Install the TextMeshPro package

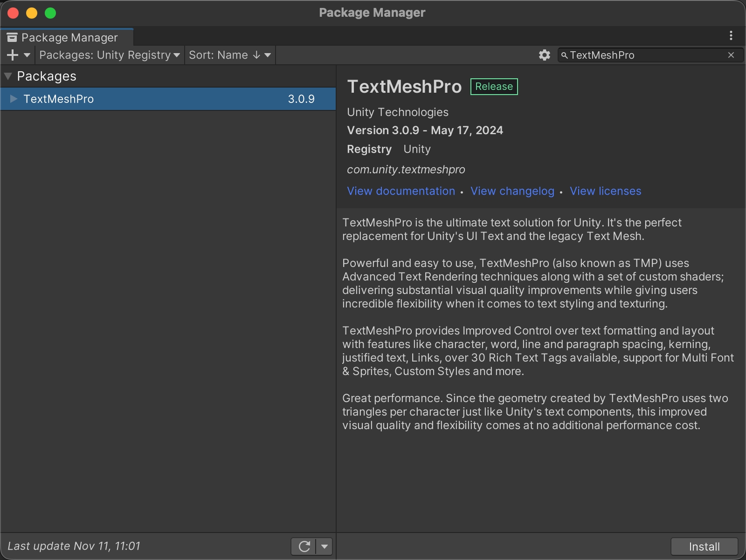tap(704, 546)
